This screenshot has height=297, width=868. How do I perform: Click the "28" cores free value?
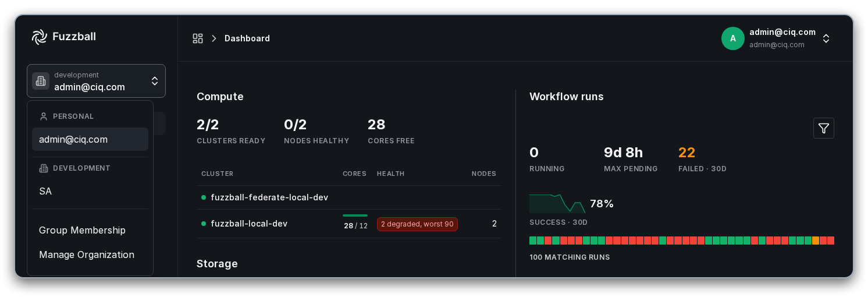pos(376,125)
